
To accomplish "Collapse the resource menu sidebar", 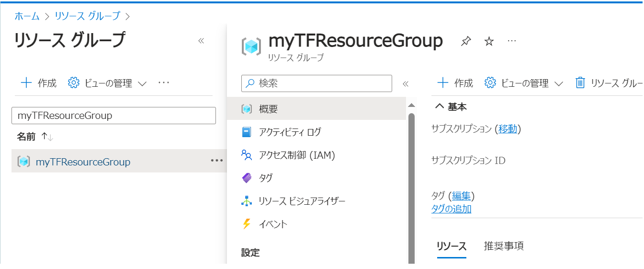I will coord(406,83).
